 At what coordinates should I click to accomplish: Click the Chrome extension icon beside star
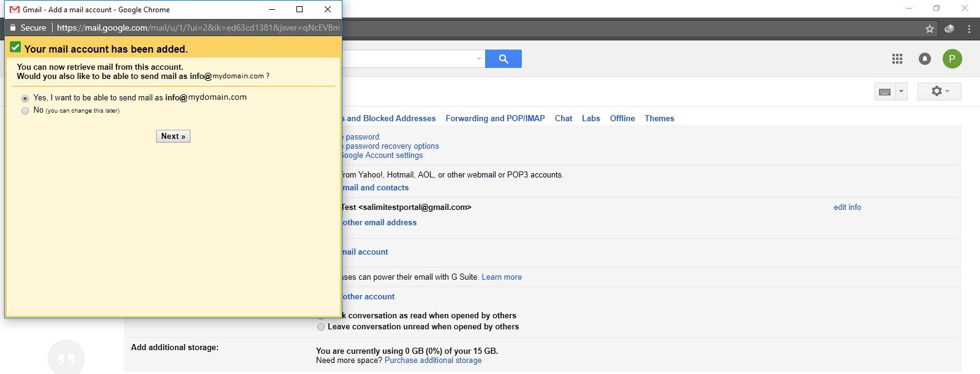tap(949, 29)
